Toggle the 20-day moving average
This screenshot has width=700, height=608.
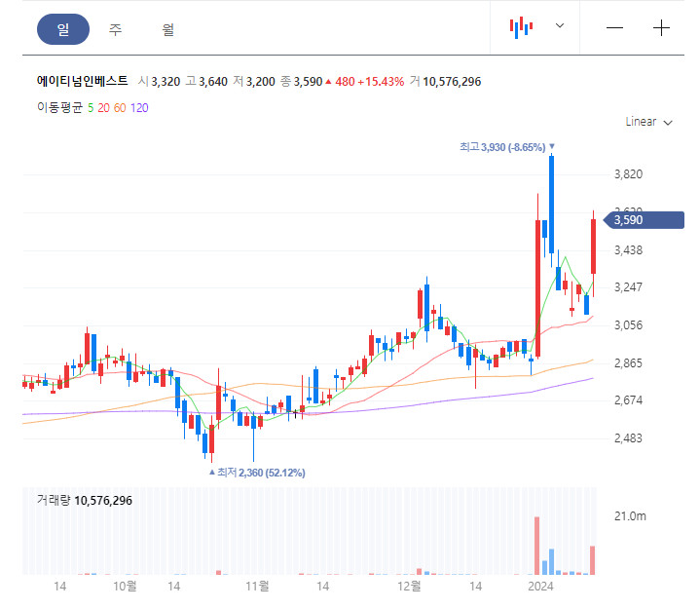pyautogui.click(x=103, y=108)
